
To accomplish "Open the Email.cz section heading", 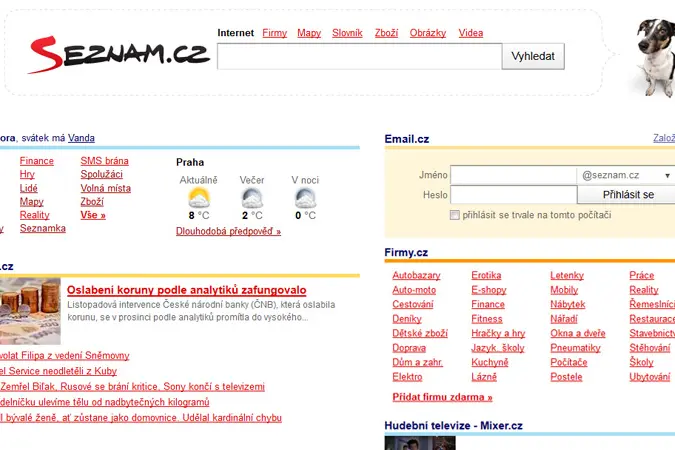I will point(407,139).
